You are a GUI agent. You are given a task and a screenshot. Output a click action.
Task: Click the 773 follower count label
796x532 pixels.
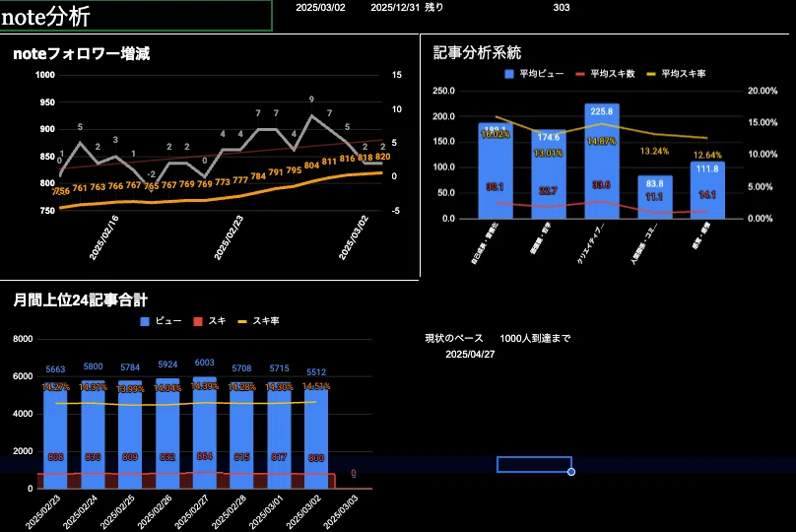223,181
